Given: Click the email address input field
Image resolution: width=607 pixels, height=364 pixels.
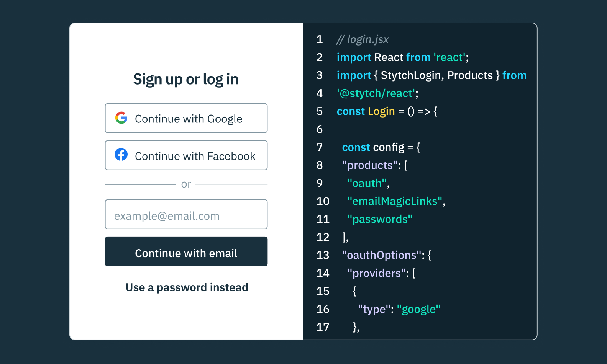Looking at the screenshot, I should click(x=186, y=215).
